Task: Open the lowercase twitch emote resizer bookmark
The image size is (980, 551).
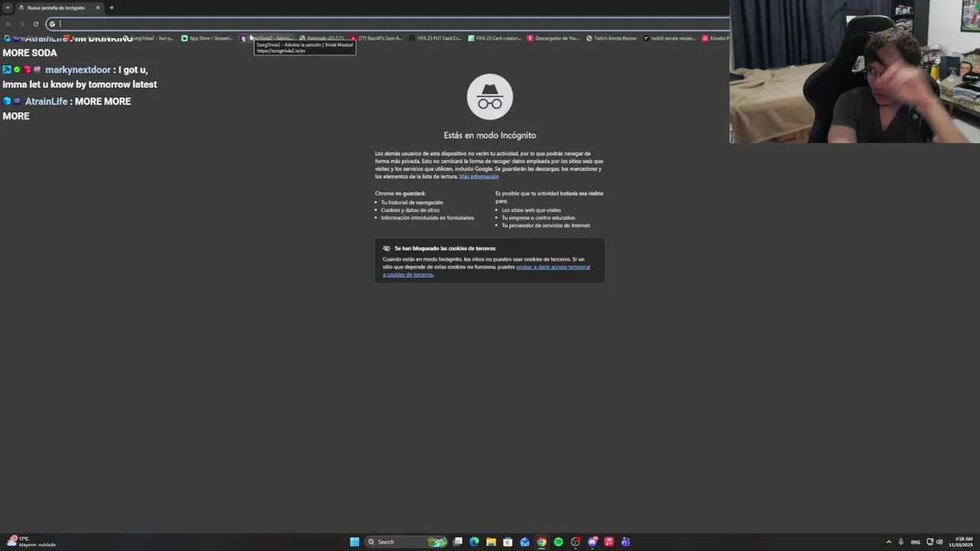Action: (670, 38)
